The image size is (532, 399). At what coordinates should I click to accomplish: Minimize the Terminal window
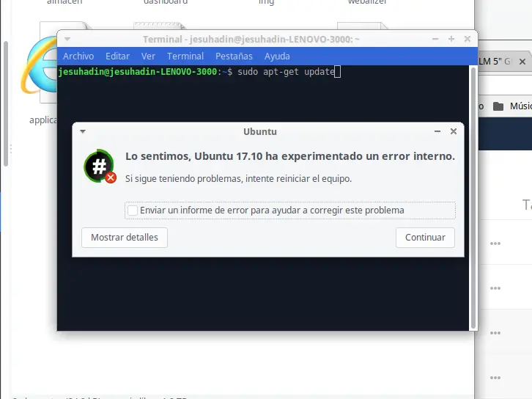(x=435, y=39)
